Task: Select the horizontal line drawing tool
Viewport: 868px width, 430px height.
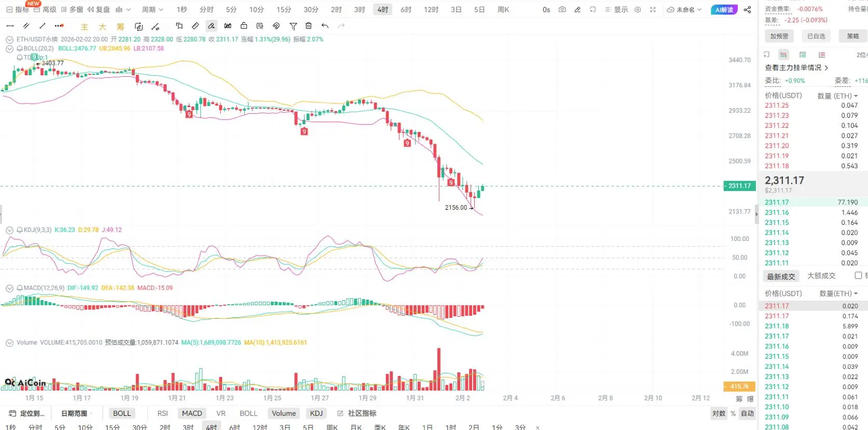Action: 10,26
